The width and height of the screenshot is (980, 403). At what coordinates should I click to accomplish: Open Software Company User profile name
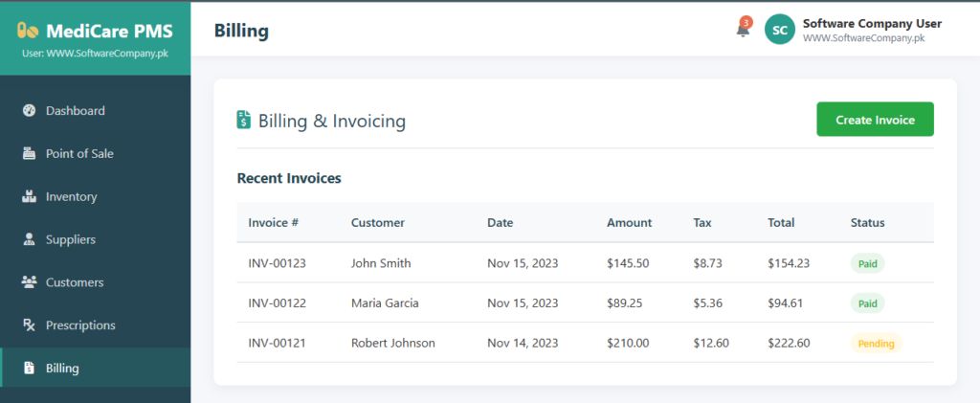(x=872, y=23)
